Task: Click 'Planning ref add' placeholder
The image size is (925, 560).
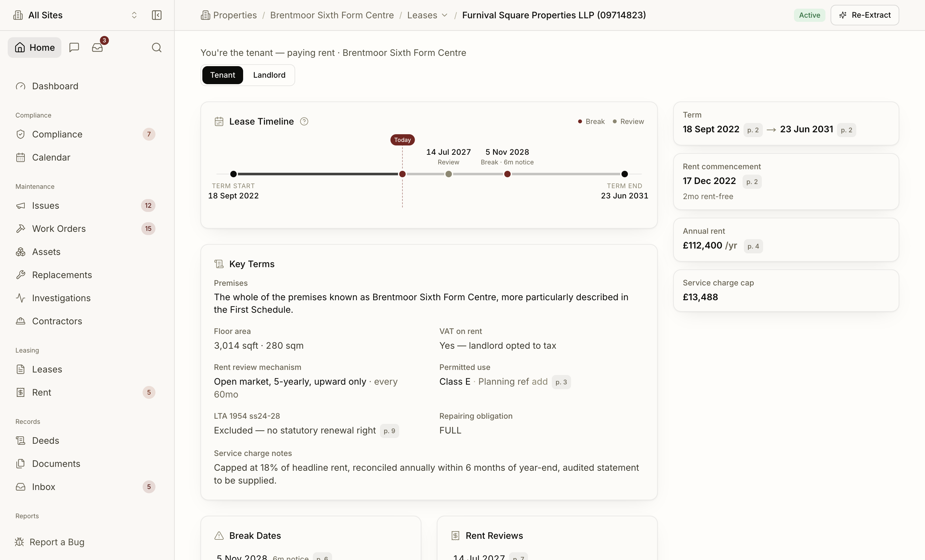Action: click(513, 381)
